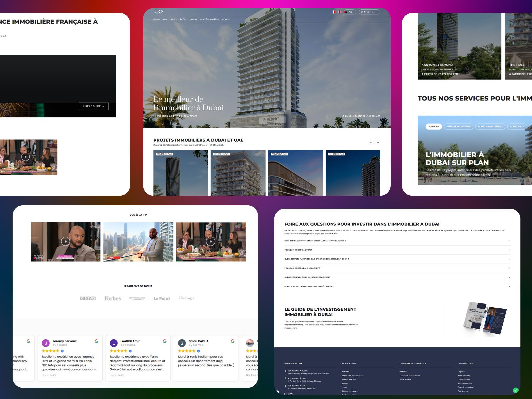This screenshot has width=532, height=399.
Task: Select the Marché Secondaire service tab
Action: point(459,127)
